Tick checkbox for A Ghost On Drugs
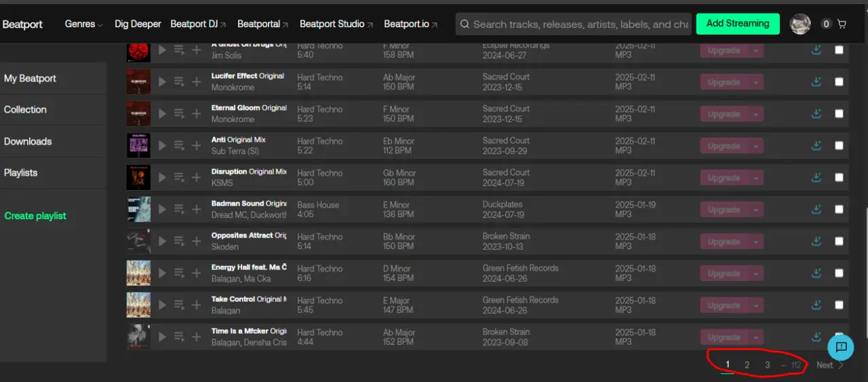Image resolution: width=868 pixels, height=382 pixels. [839, 50]
